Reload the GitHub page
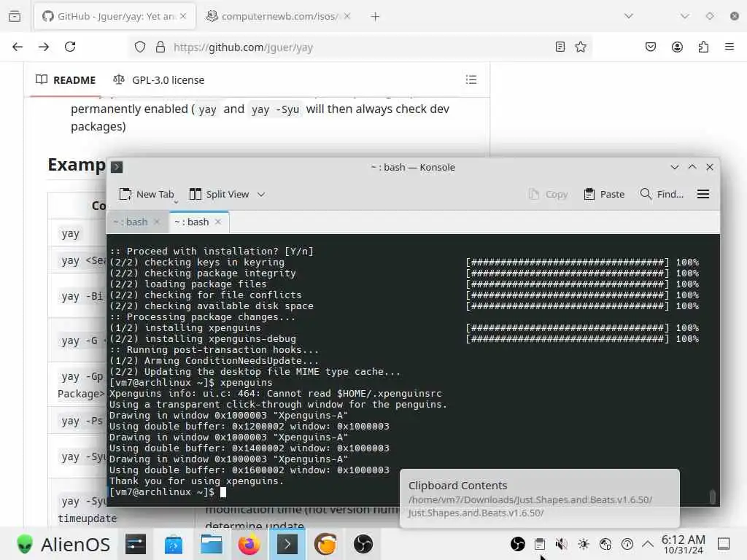Viewport: 747px width, 560px height. [x=70, y=47]
